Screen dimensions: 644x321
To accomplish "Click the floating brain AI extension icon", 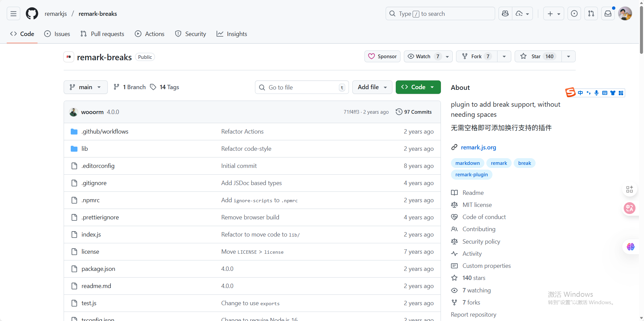I will pyautogui.click(x=631, y=247).
